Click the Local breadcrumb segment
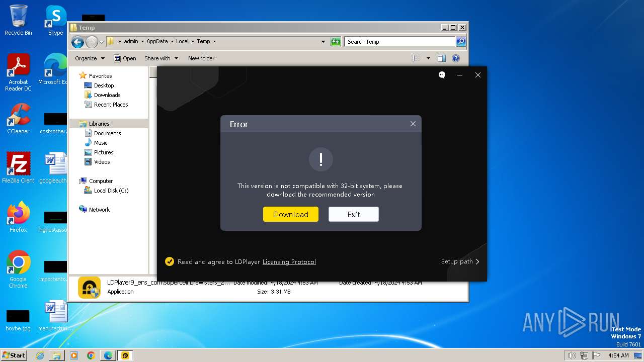 [182, 41]
